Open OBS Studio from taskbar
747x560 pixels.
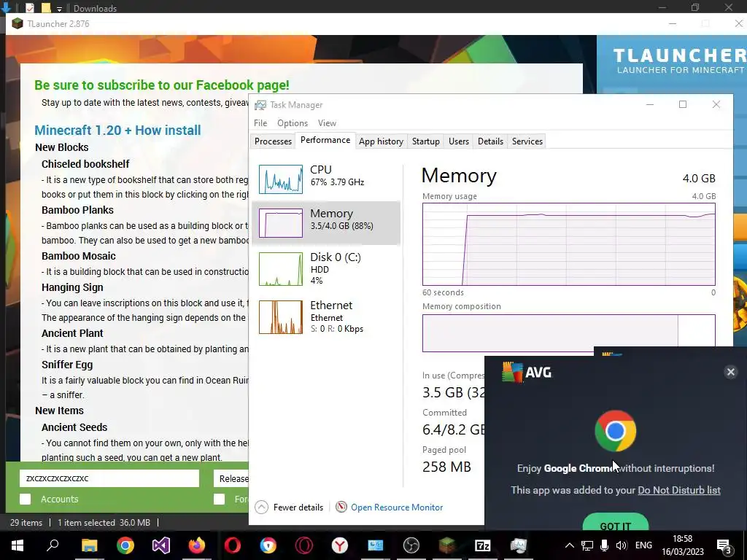click(x=411, y=545)
